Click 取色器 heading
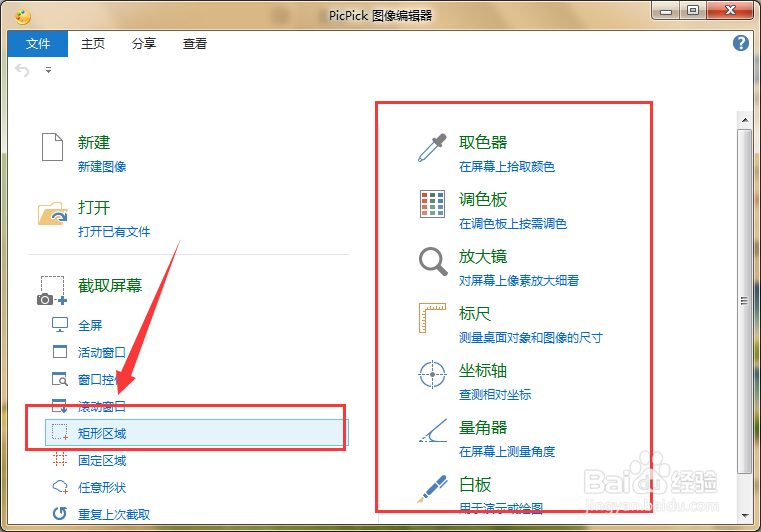The height and width of the screenshot is (532, 761). pyautogui.click(x=483, y=142)
